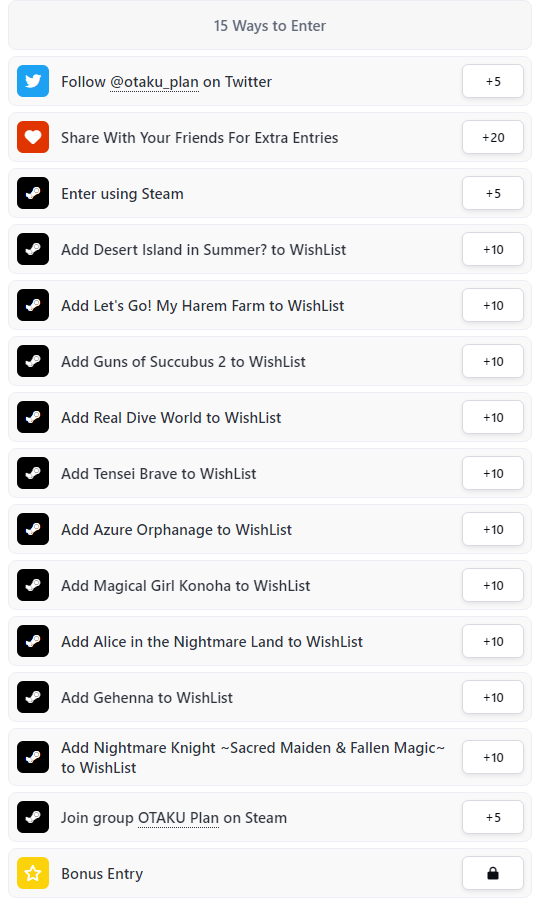Click Steam icon beside Enter using Steam

(33, 193)
